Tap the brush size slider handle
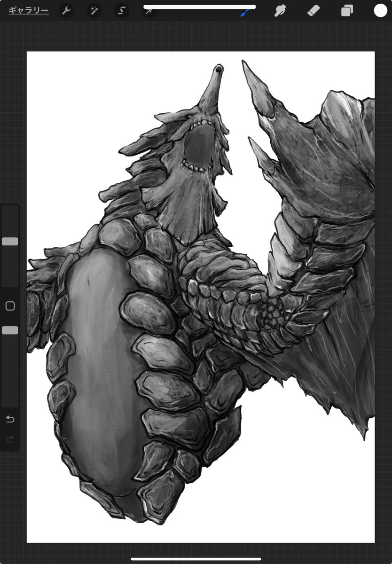Viewport: 392px width, 564px height. click(x=10, y=241)
